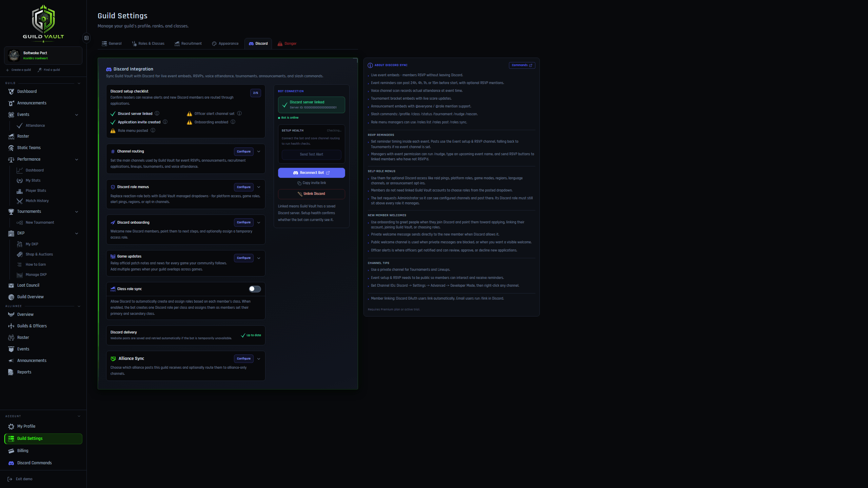Collapse the ALLIANCE section header chevron

(79, 306)
